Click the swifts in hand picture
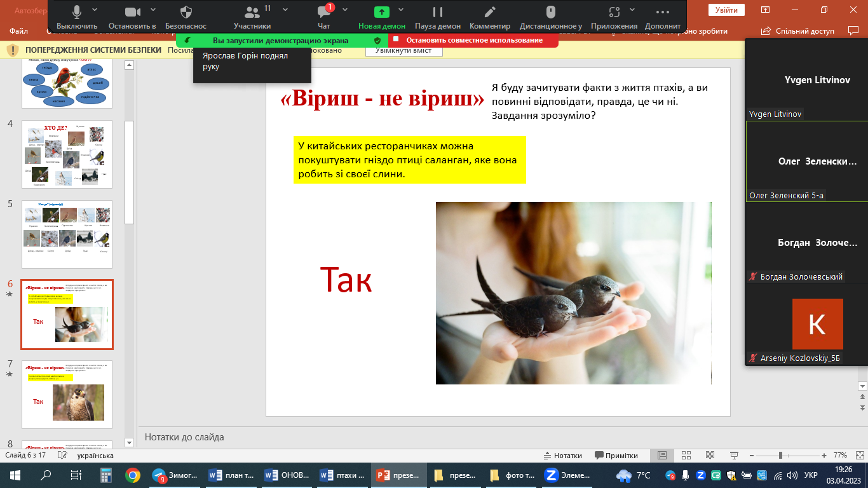The width and height of the screenshot is (868, 488). (x=573, y=293)
